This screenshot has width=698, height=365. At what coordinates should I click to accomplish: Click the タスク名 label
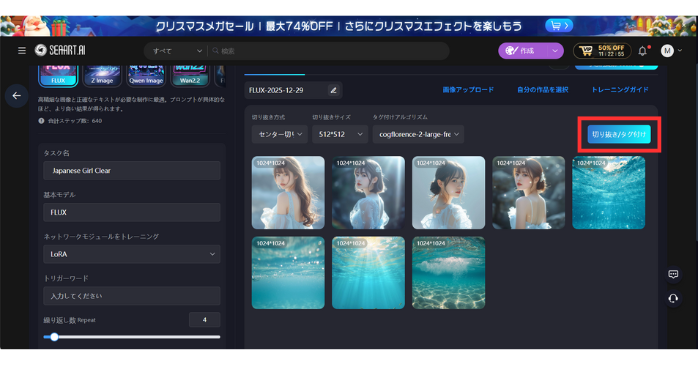56,153
